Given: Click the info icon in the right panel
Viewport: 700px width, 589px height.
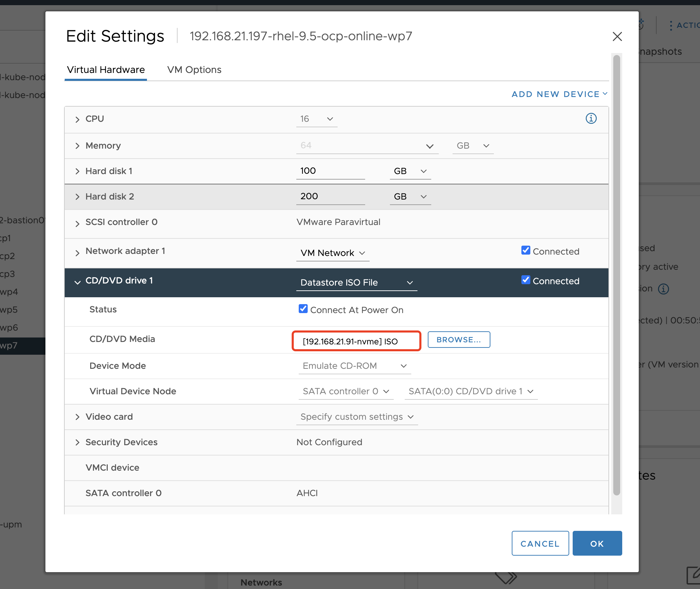Looking at the screenshot, I should point(664,289).
